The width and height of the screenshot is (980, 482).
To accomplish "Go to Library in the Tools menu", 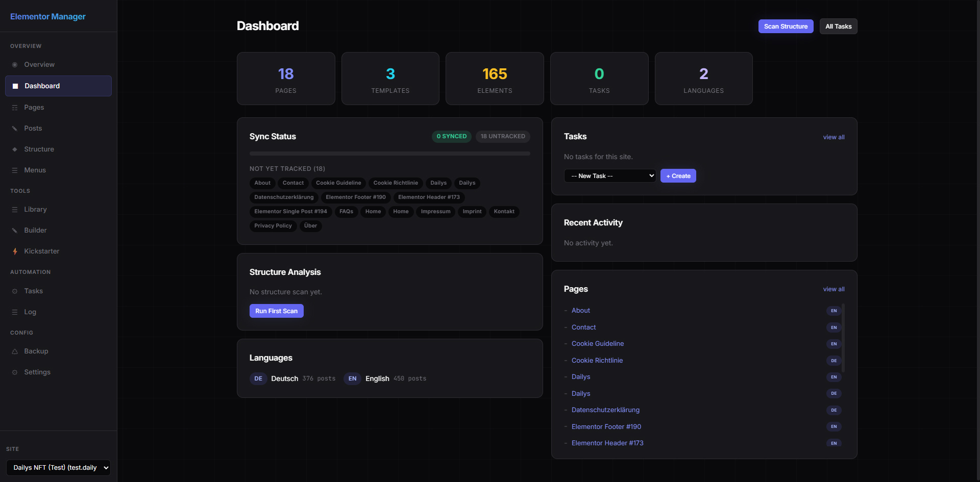I will pos(35,210).
